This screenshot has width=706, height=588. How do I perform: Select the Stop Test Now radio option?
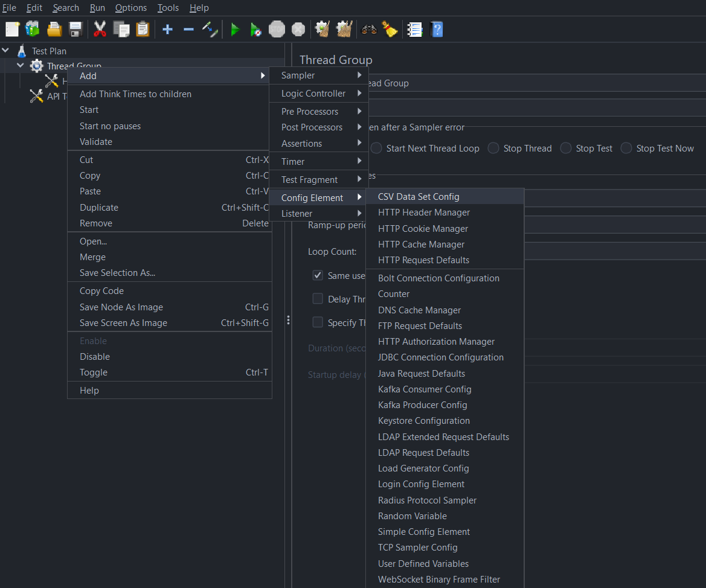[626, 148]
